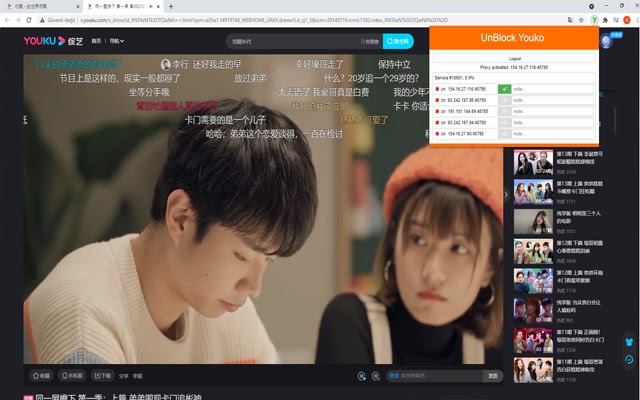Open the danmaku settings icon

click(x=376, y=376)
